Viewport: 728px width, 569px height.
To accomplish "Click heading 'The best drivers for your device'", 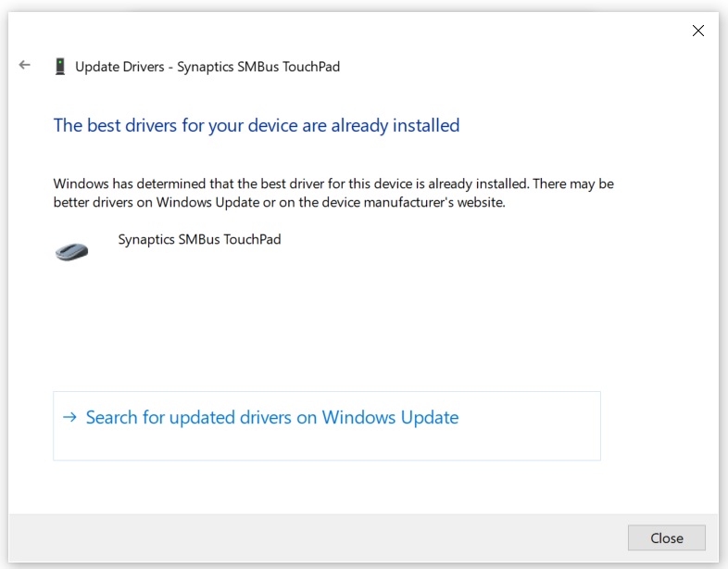I will tap(257, 125).
